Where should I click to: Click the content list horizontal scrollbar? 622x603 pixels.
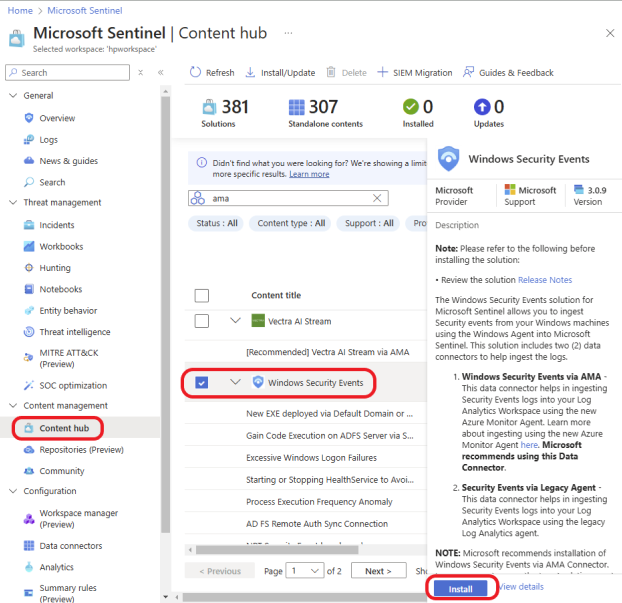coord(277,549)
